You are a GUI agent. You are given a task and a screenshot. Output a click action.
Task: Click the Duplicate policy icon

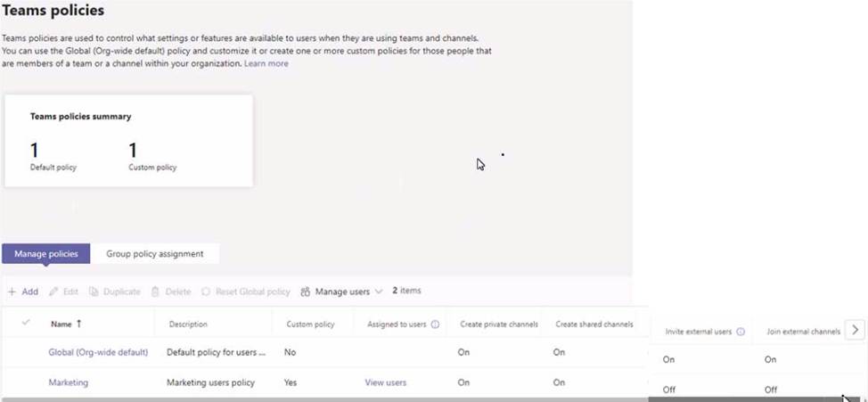[x=94, y=291]
